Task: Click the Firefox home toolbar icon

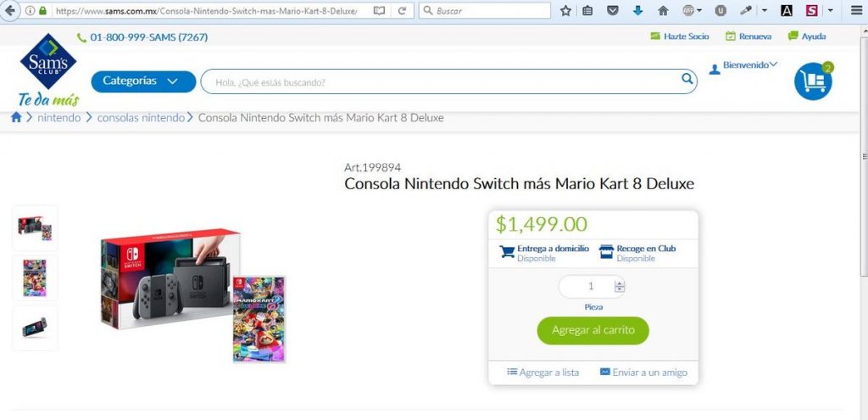Action: pos(663,11)
